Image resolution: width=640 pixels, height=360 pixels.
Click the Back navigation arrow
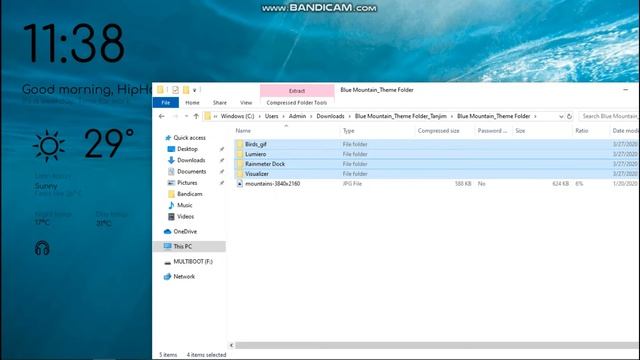pos(162,116)
